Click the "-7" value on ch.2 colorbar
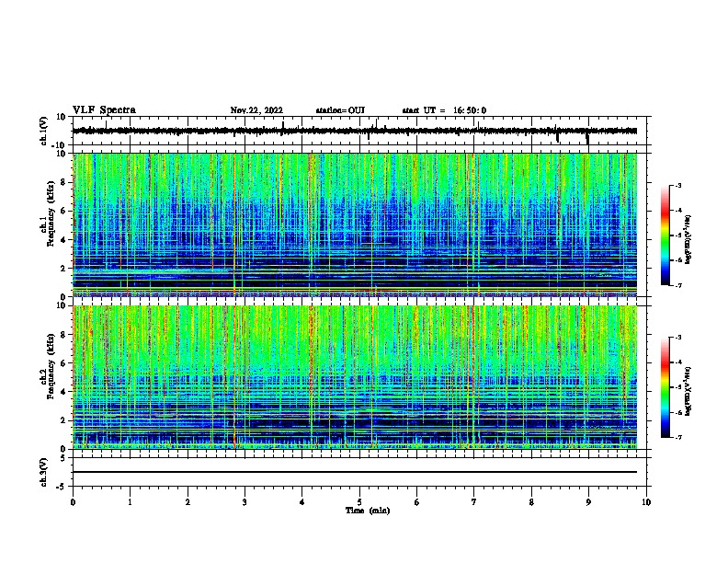 [x=678, y=438]
